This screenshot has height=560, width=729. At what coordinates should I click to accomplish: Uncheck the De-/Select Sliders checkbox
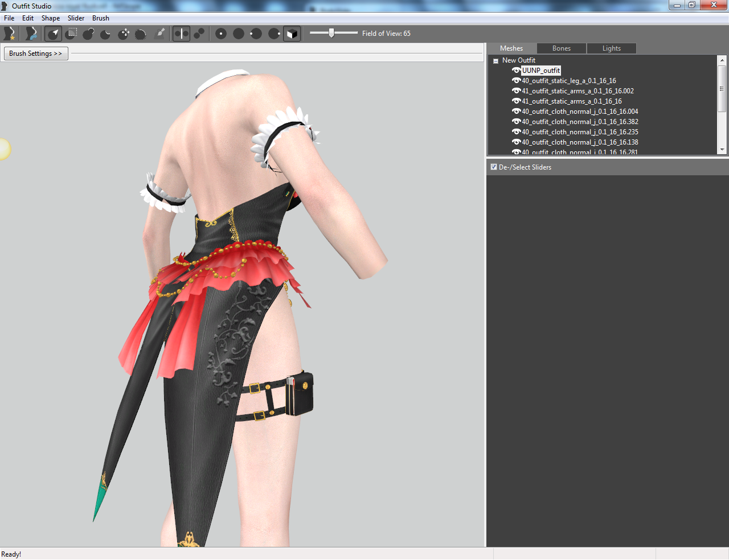coord(494,167)
